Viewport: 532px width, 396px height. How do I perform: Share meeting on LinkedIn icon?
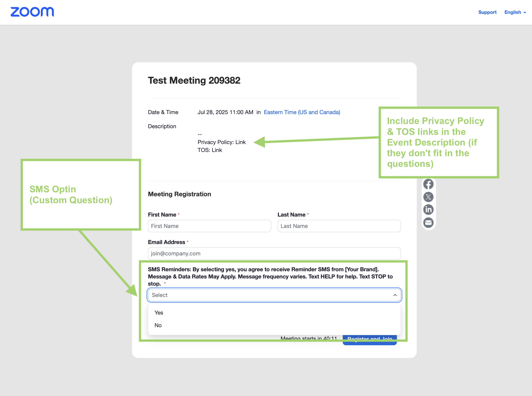tap(428, 210)
